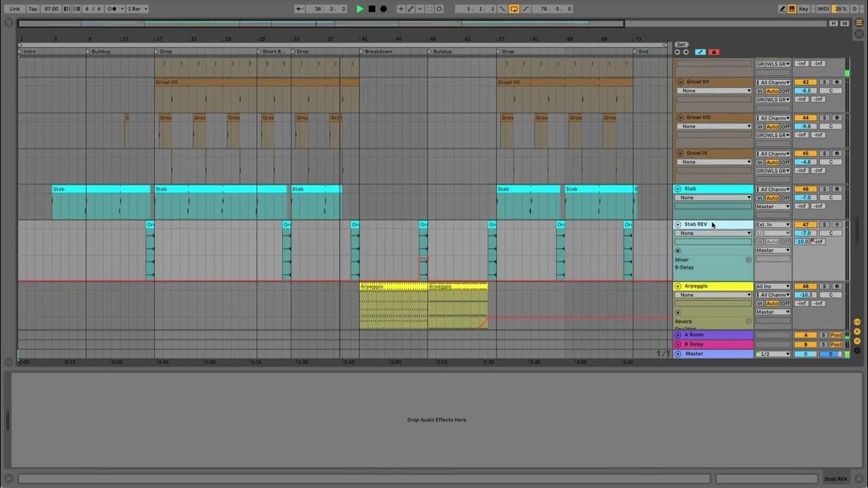
Task: Deactivate Growl VII track activator 43
Action: (x=806, y=82)
